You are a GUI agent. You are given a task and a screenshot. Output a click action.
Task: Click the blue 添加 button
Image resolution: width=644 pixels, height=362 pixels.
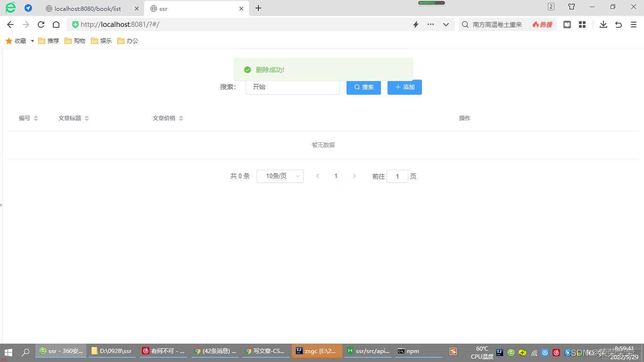point(405,87)
